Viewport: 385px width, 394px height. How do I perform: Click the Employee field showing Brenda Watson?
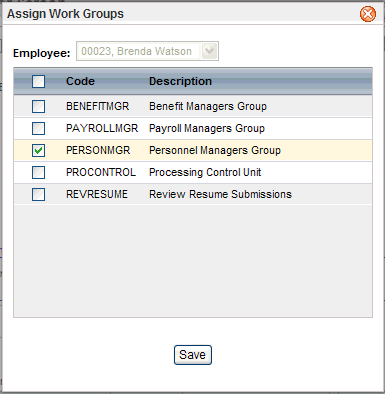pyautogui.click(x=147, y=51)
